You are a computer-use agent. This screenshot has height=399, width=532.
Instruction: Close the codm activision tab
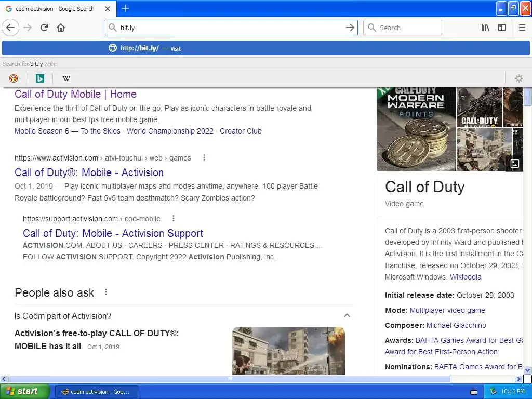point(108,9)
